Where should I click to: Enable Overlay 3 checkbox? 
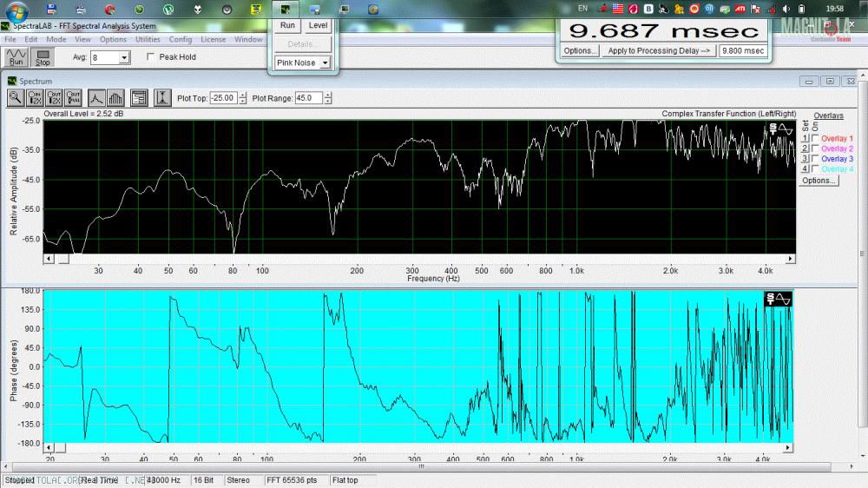point(815,158)
